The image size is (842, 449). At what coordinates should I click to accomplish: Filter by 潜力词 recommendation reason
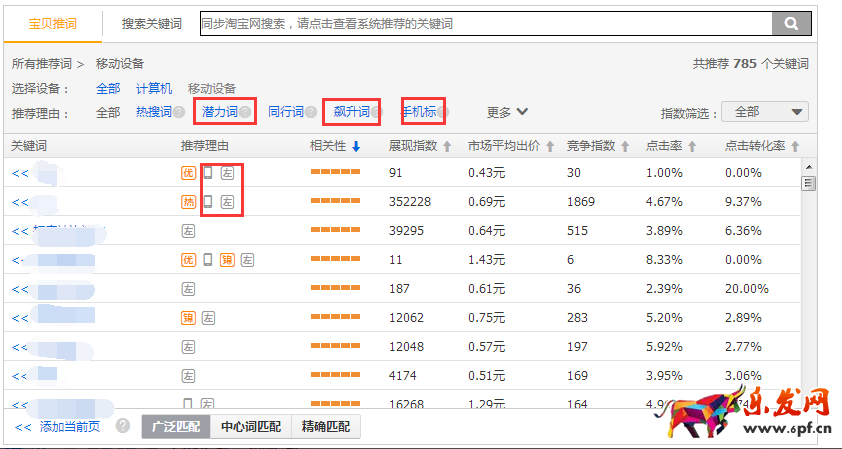pyautogui.click(x=220, y=112)
